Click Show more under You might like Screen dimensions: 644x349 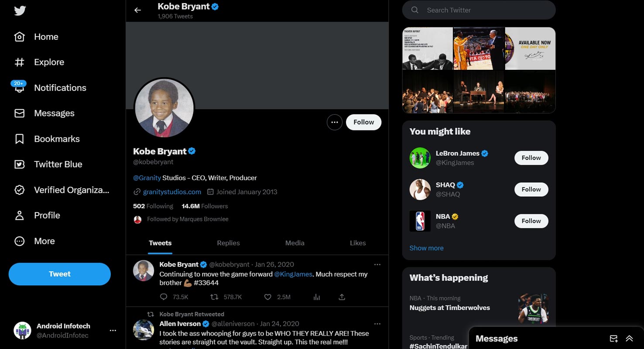click(x=426, y=248)
